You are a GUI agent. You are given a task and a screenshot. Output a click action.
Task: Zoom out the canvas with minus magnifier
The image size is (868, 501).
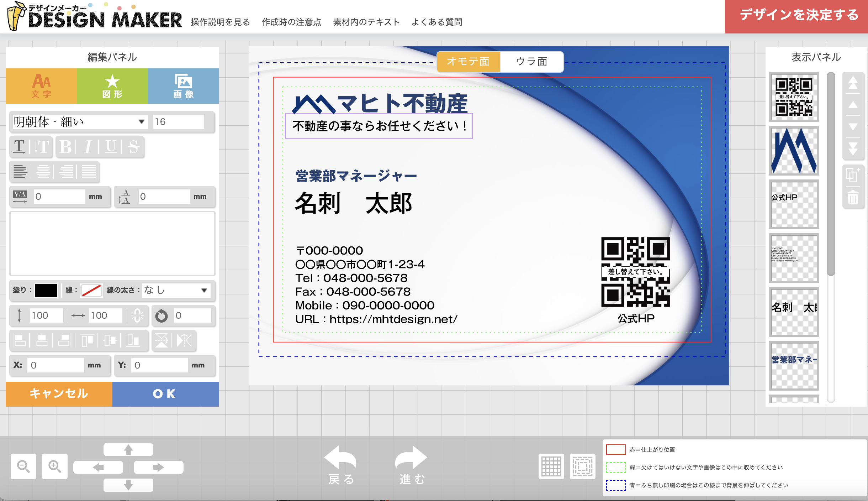click(x=23, y=466)
